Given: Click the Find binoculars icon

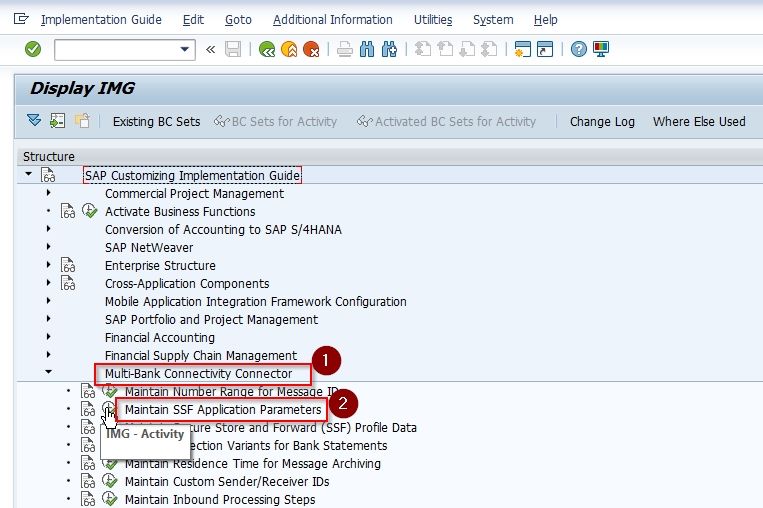Looking at the screenshot, I should click(x=367, y=49).
